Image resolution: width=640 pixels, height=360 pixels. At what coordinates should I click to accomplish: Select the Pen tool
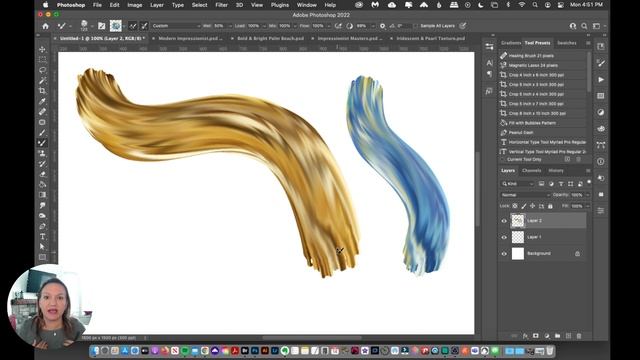point(42,226)
